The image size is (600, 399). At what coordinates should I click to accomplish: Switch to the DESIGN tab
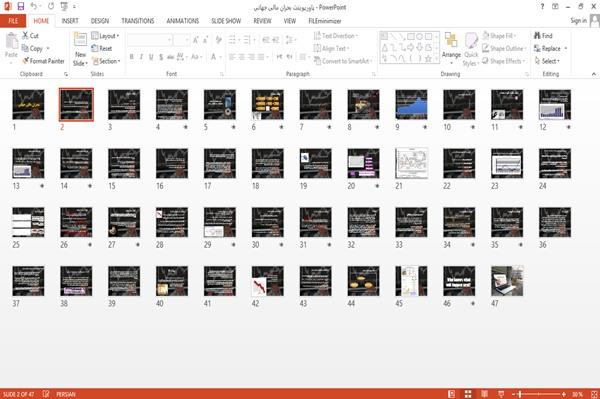click(x=99, y=21)
